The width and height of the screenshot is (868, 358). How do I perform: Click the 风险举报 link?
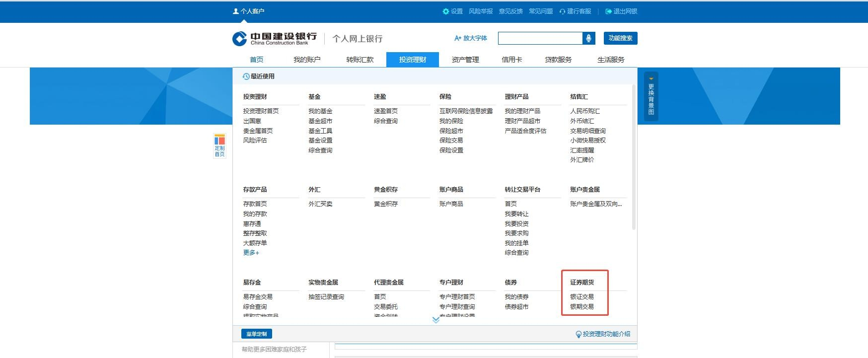pos(481,11)
